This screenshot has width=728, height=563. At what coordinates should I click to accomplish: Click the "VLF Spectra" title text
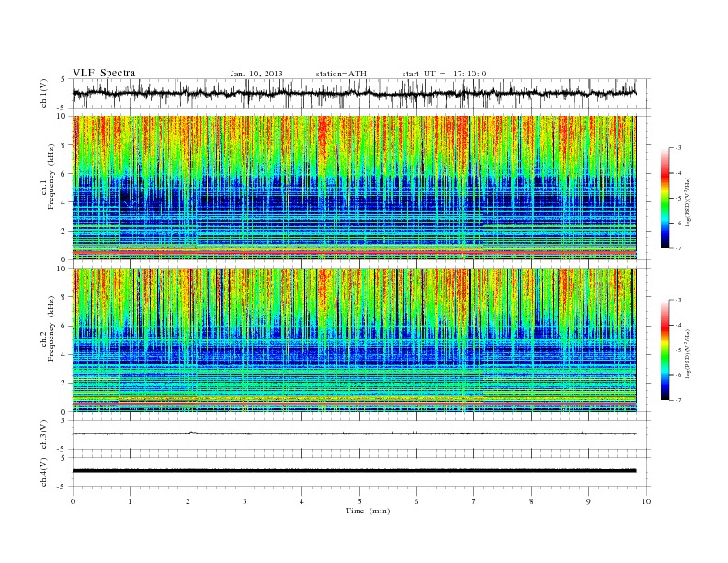pyautogui.click(x=104, y=73)
